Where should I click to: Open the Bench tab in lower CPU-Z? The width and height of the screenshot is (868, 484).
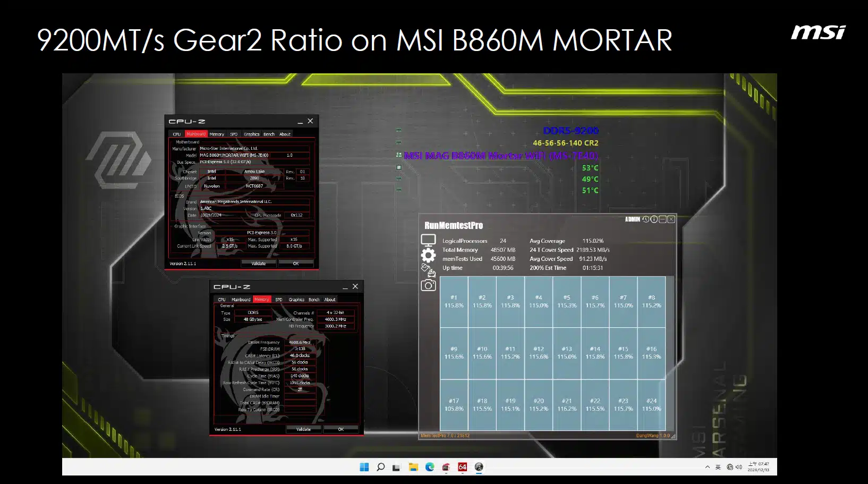tap(314, 300)
